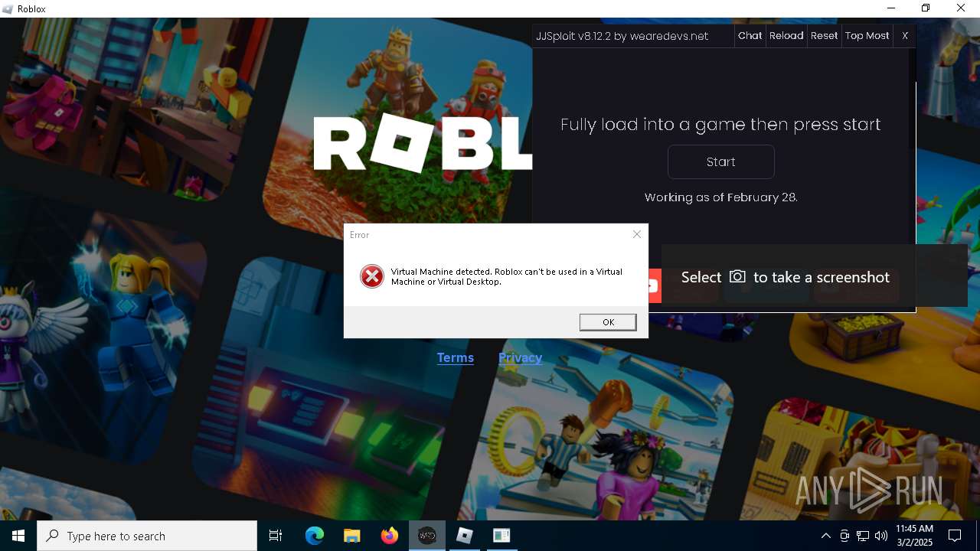The image size is (980, 551).
Task: Close the Roblox window
Action: click(x=961, y=8)
